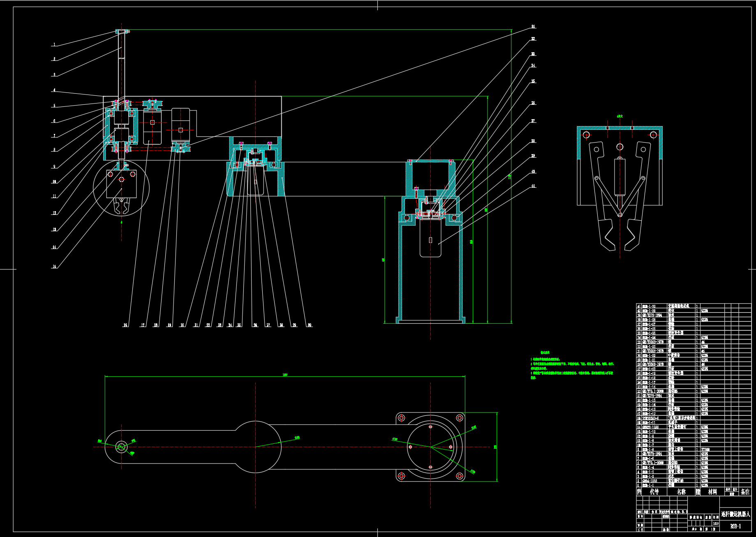Pick callout number 39 on the right column
Viewport: 756px width, 537px height.
coord(533,156)
